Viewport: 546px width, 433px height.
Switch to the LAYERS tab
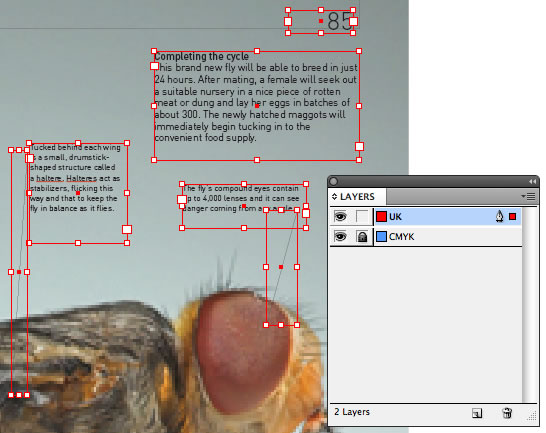click(x=357, y=196)
